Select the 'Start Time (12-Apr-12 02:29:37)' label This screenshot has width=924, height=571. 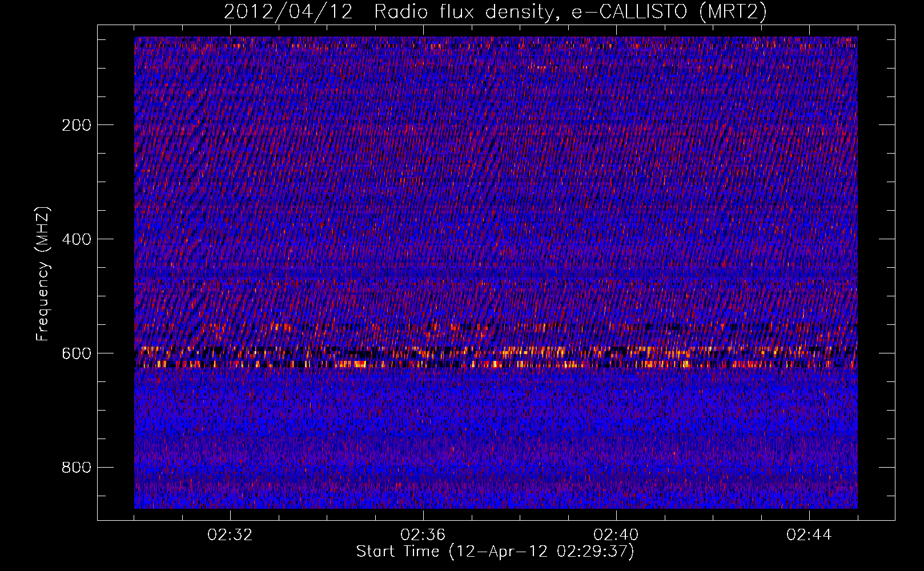coord(495,552)
